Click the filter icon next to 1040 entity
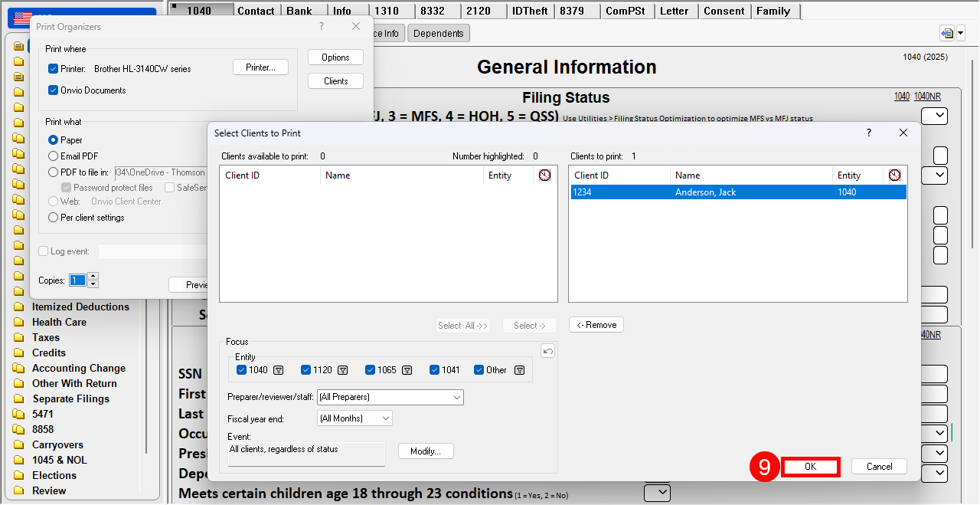Viewport: 980px width, 505px height. [279, 370]
